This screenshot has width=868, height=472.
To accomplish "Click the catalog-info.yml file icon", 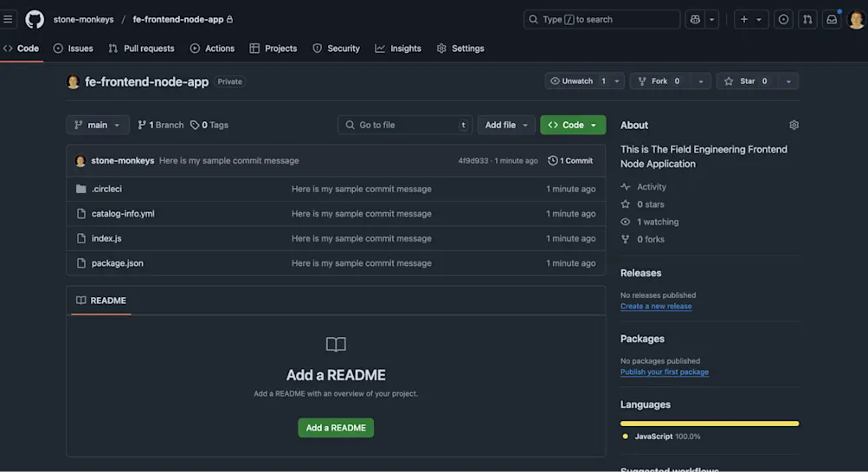I will coord(80,214).
